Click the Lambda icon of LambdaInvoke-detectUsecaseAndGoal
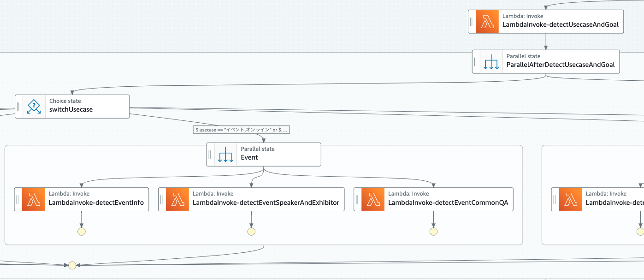 click(x=487, y=22)
